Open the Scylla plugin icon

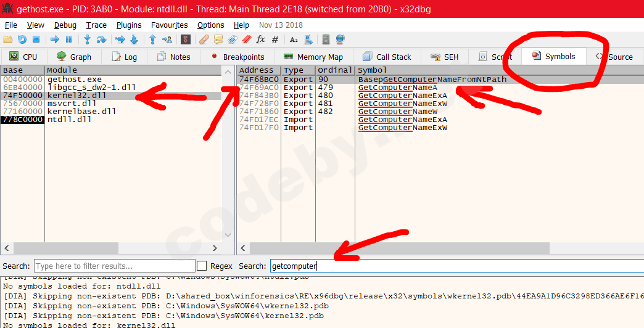click(186, 39)
